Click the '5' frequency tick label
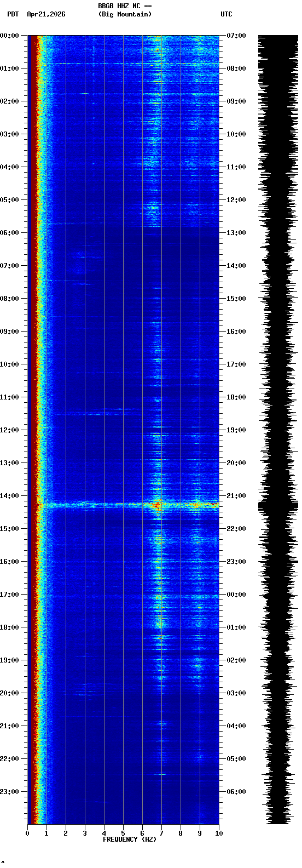 point(123,833)
